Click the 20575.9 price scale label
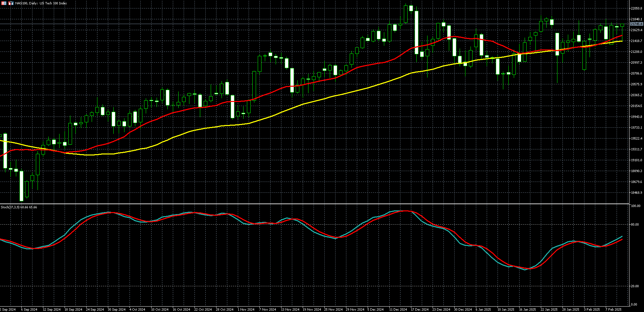The width and height of the screenshot is (644, 312). tap(637, 84)
